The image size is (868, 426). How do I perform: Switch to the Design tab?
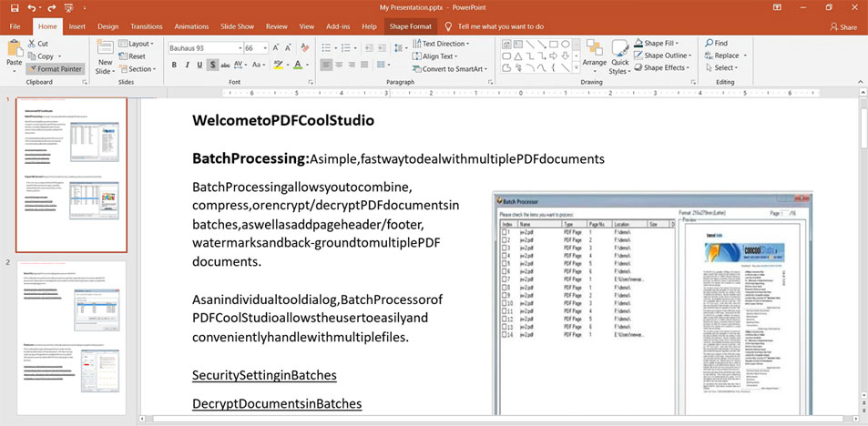108,26
